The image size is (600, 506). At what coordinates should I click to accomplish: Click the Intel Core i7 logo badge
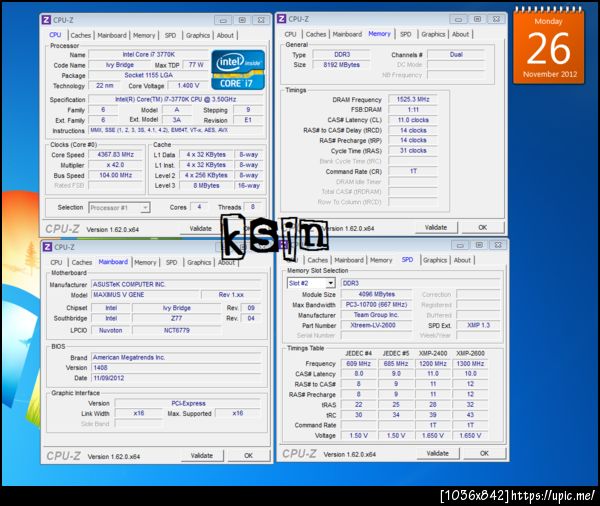pos(238,70)
